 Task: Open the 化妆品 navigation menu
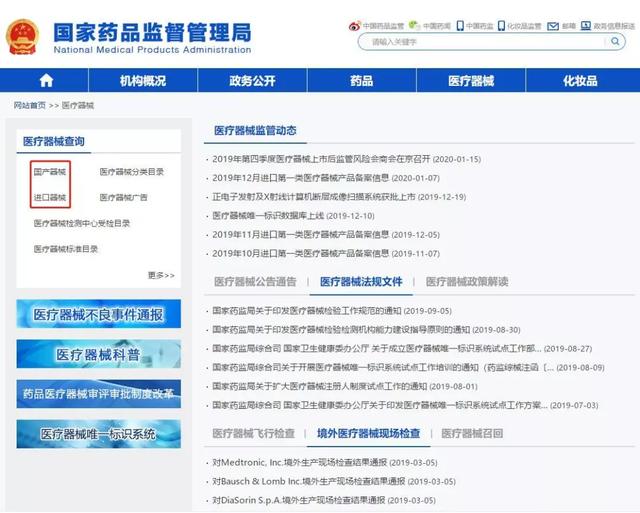pyautogui.click(x=580, y=80)
